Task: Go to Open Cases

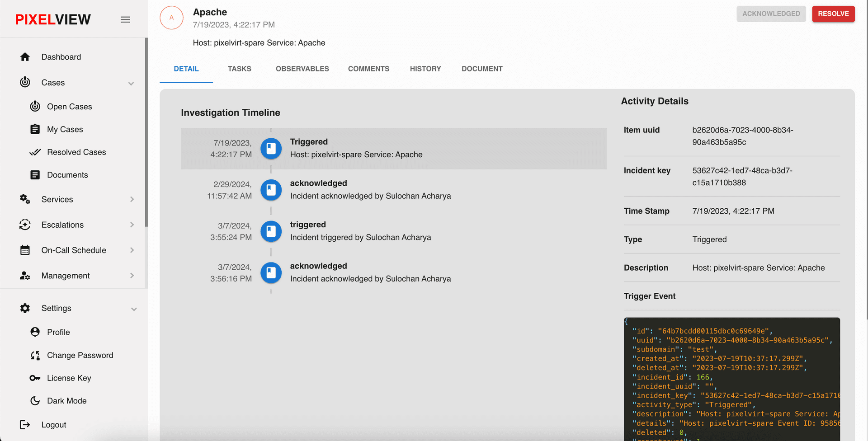Action: pyautogui.click(x=70, y=107)
